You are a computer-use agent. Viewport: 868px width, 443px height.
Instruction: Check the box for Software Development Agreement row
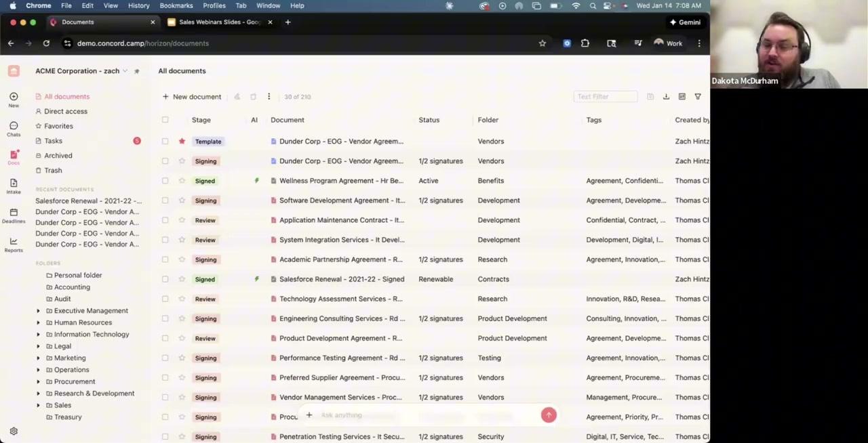coord(165,201)
